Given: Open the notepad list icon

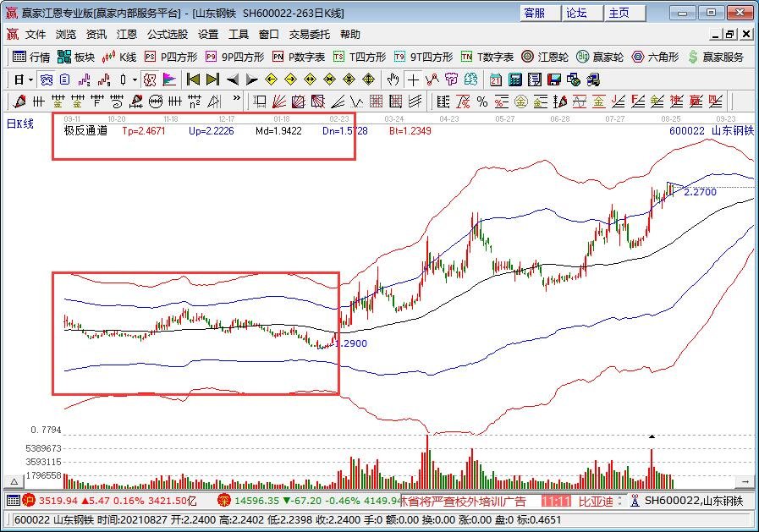Looking at the screenshot, I should [x=535, y=80].
